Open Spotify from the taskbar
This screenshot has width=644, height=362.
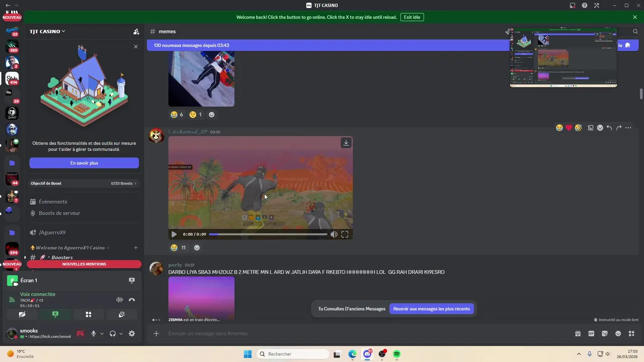(x=397, y=354)
